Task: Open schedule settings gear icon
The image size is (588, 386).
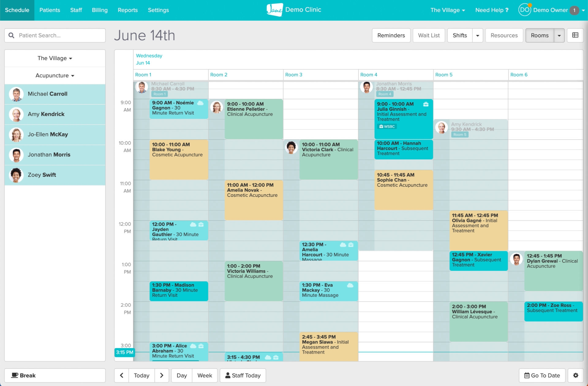Action: (x=575, y=375)
